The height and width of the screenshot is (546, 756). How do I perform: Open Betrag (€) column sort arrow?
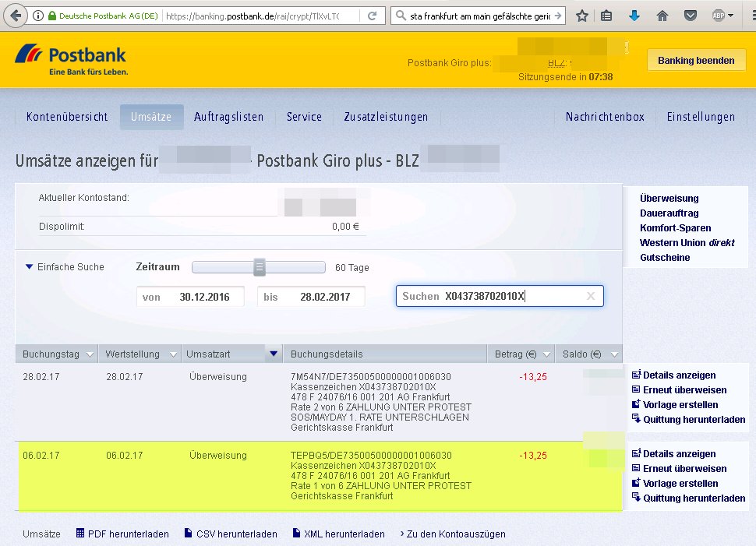point(546,354)
